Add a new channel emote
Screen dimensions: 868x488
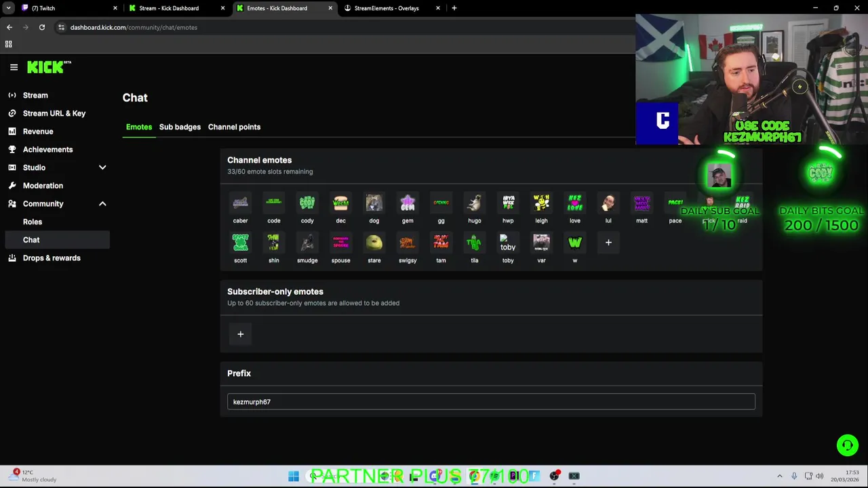click(608, 243)
